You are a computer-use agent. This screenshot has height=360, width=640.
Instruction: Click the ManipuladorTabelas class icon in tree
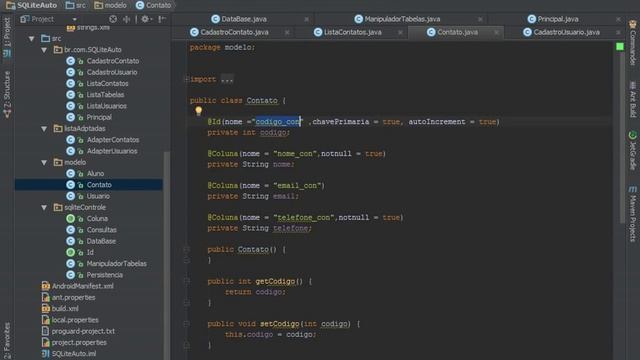[71, 264]
